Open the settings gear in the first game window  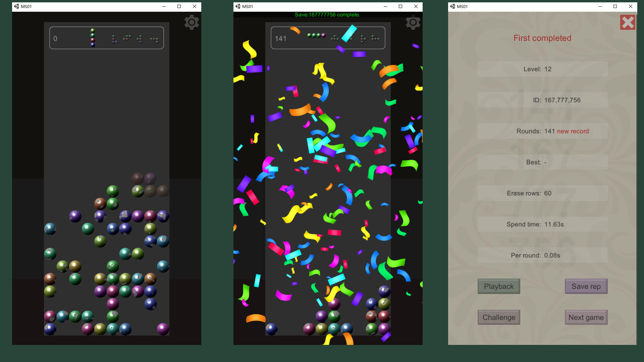coord(192,22)
